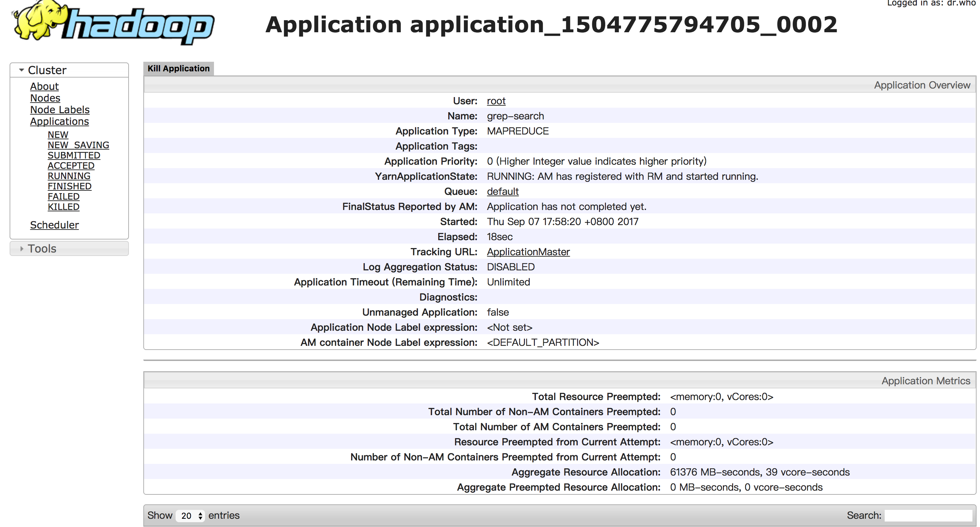Open the Applications list link

[x=59, y=121]
